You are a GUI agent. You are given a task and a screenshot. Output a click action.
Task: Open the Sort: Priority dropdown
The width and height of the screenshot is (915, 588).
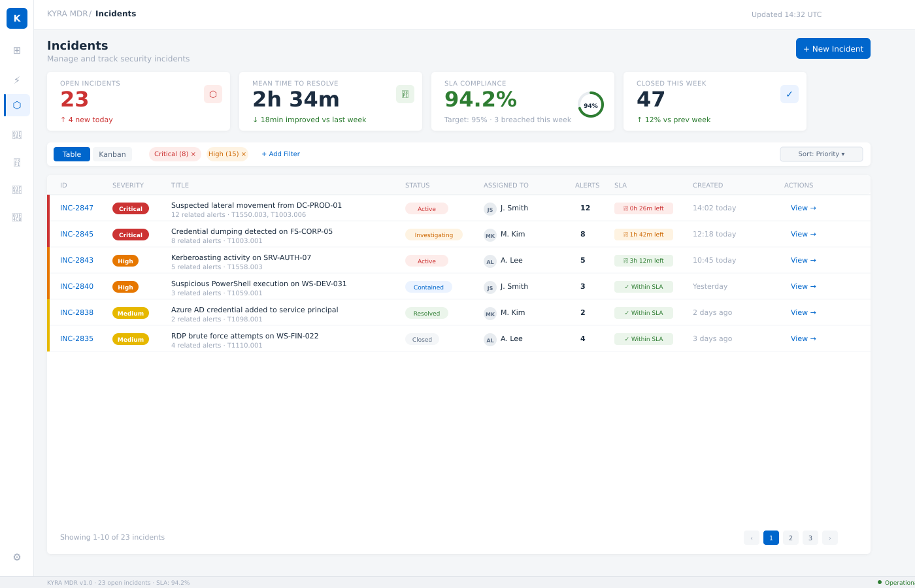pos(821,154)
